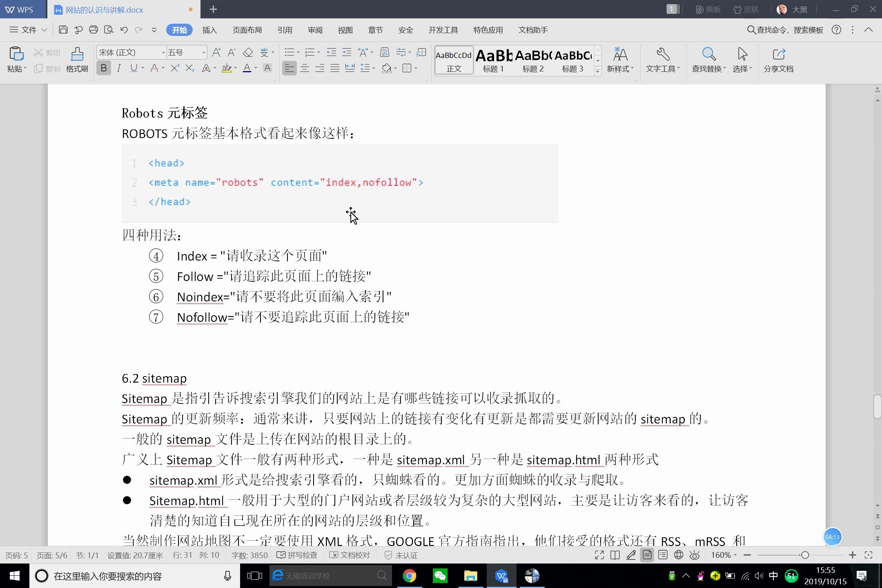Apply subscript formatting

pyautogui.click(x=190, y=68)
